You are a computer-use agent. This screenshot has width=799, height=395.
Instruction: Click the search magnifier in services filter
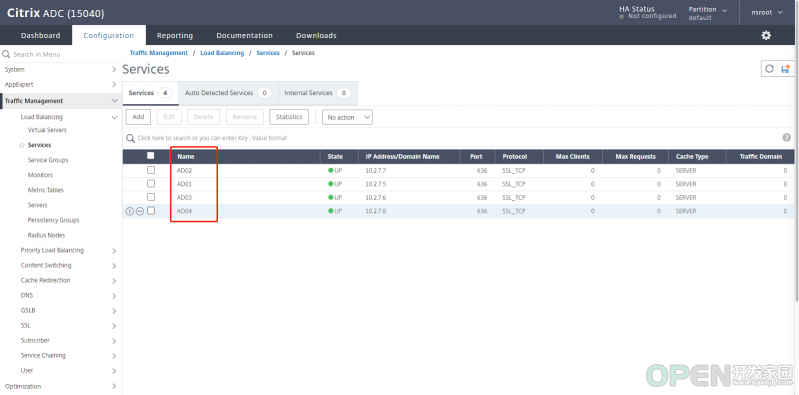pyautogui.click(x=130, y=138)
